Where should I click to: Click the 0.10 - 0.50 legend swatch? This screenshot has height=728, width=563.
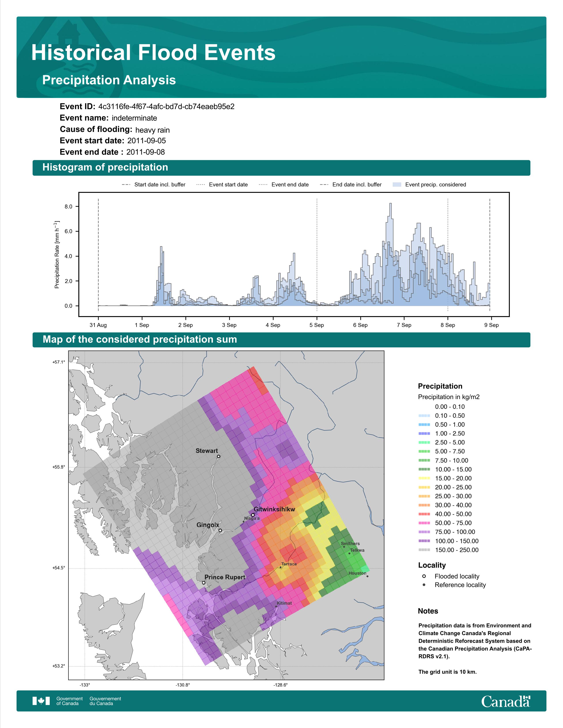tap(424, 416)
